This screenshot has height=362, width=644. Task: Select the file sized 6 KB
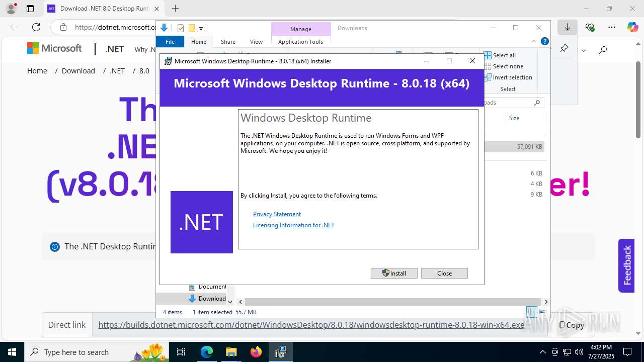tap(536, 173)
